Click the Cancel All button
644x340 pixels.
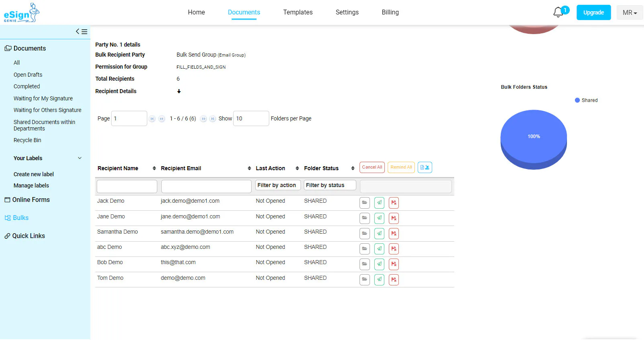tap(372, 167)
